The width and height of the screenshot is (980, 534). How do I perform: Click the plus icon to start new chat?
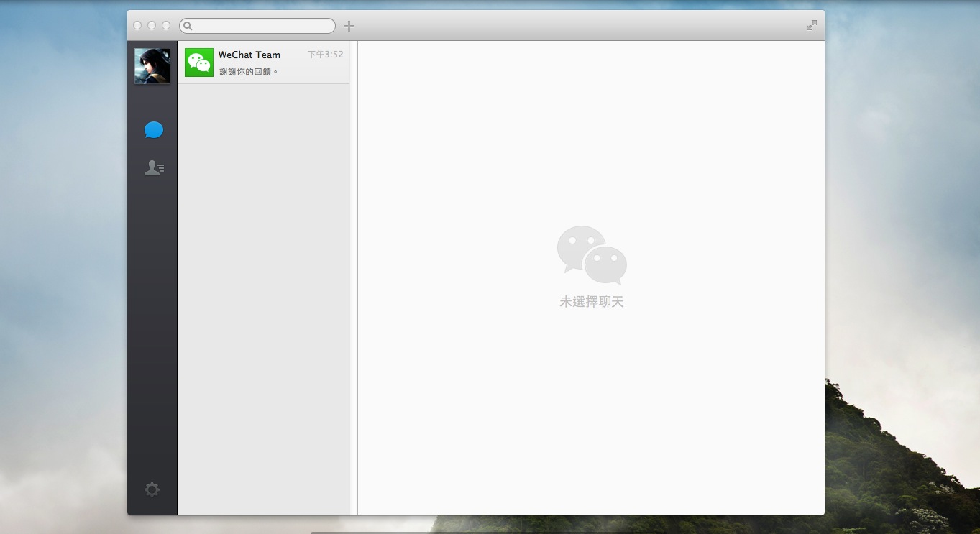pyautogui.click(x=349, y=26)
